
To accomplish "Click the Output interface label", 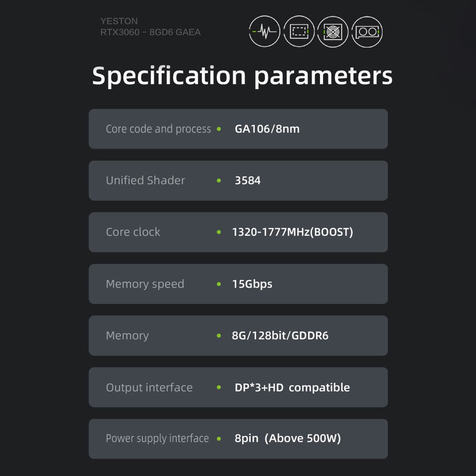I will click(x=149, y=388).
